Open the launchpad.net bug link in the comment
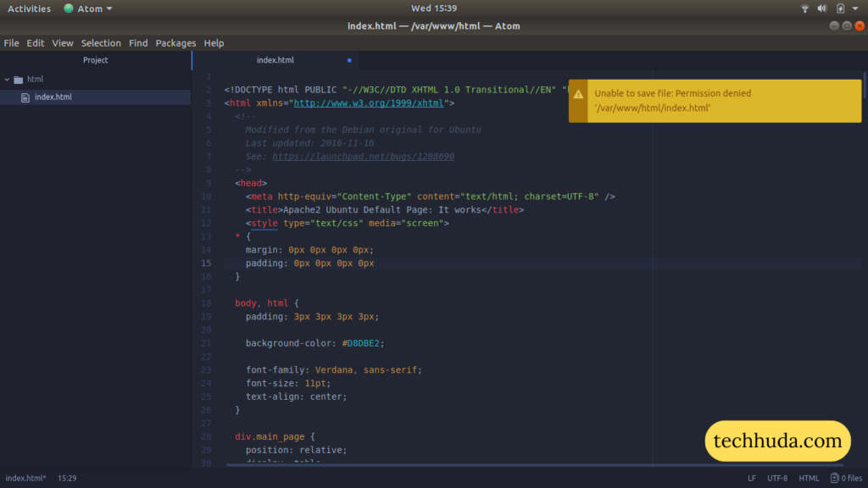The image size is (868, 488). [x=362, y=156]
